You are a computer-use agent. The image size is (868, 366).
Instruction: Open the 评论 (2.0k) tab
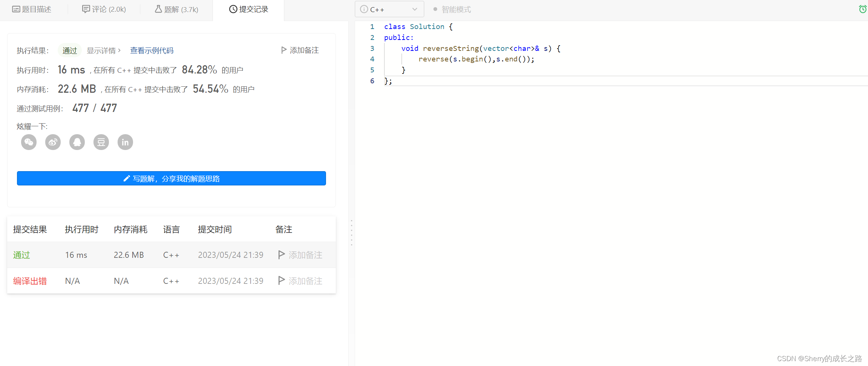[x=104, y=9]
